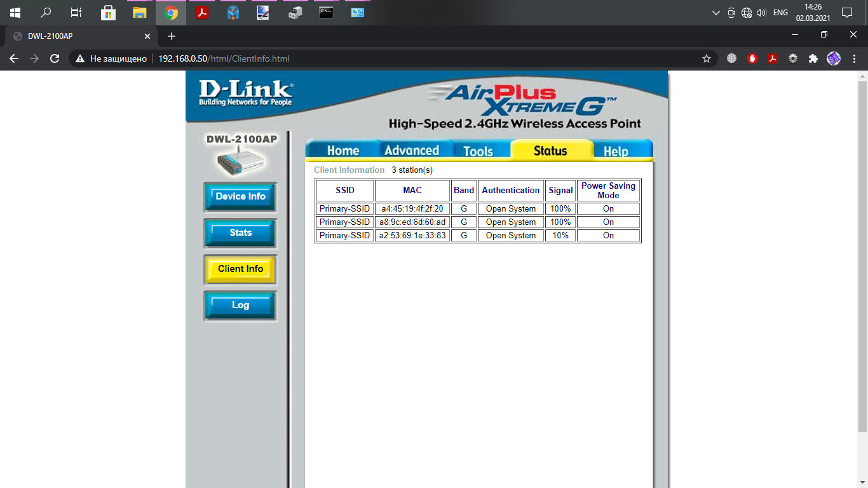Click the gear extension icon in Chrome
The width and height of the screenshot is (868, 488).
click(x=793, y=58)
